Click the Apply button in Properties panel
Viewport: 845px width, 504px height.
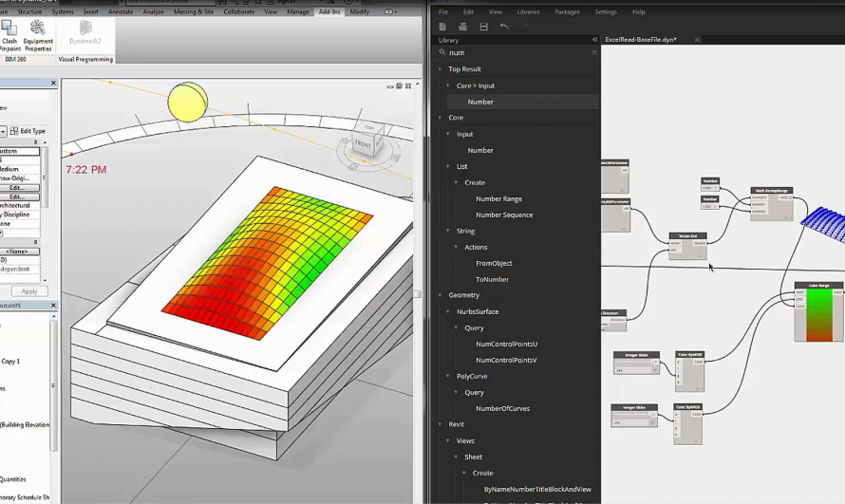tap(29, 291)
